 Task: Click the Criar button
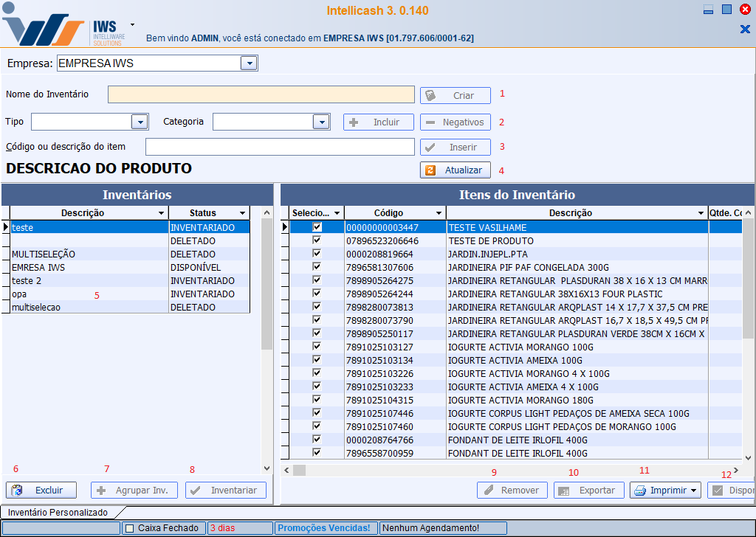click(456, 96)
